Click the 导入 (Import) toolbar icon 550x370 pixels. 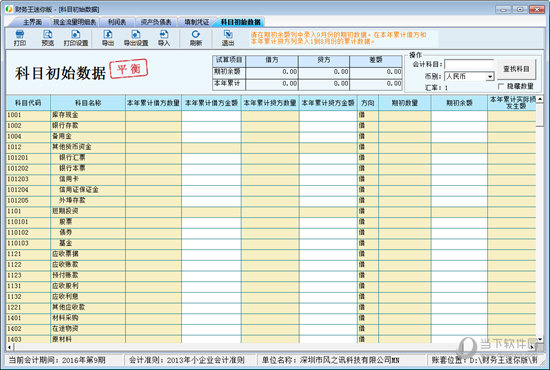point(164,38)
